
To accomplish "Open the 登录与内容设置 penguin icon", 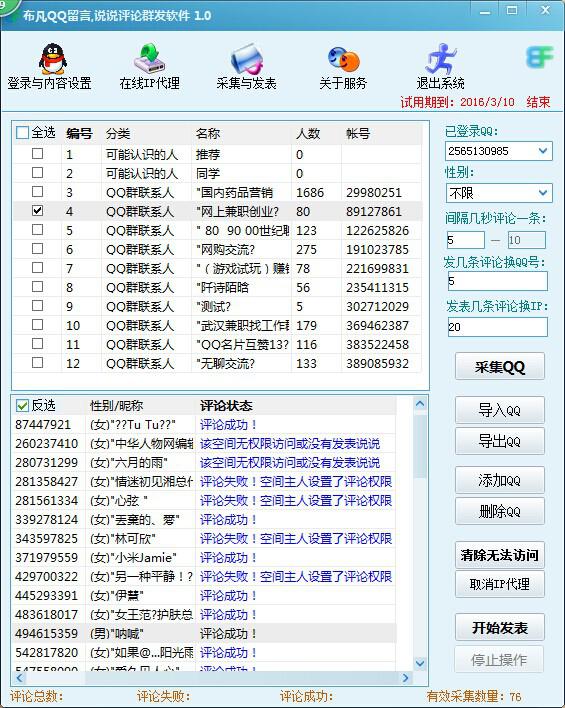I will point(52,59).
